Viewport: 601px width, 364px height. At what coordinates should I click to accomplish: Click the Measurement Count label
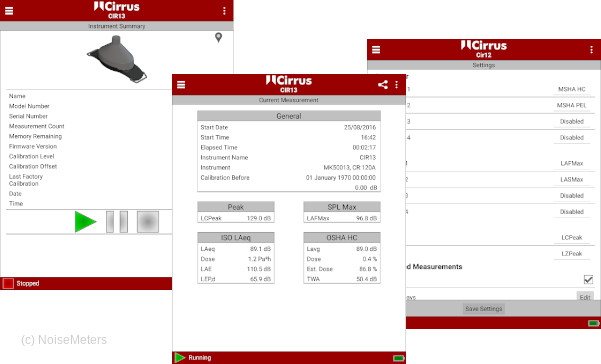[x=36, y=126]
